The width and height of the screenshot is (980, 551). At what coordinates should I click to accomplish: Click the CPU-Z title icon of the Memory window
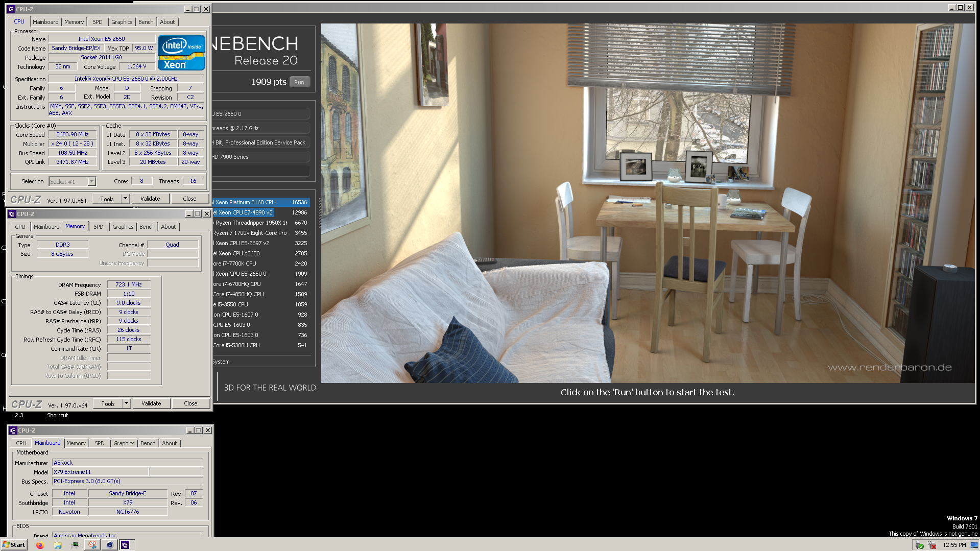(x=12, y=213)
